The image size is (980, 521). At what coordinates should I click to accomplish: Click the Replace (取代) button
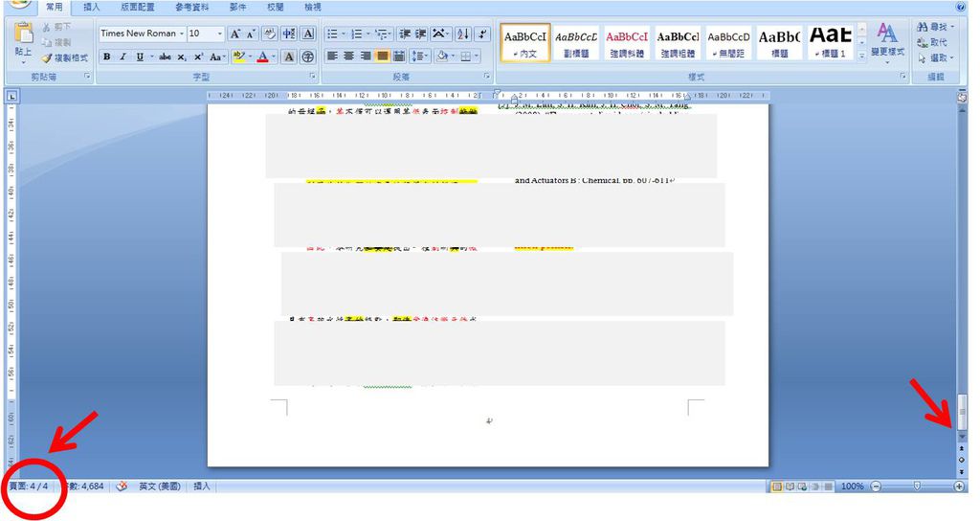[932, 42]
